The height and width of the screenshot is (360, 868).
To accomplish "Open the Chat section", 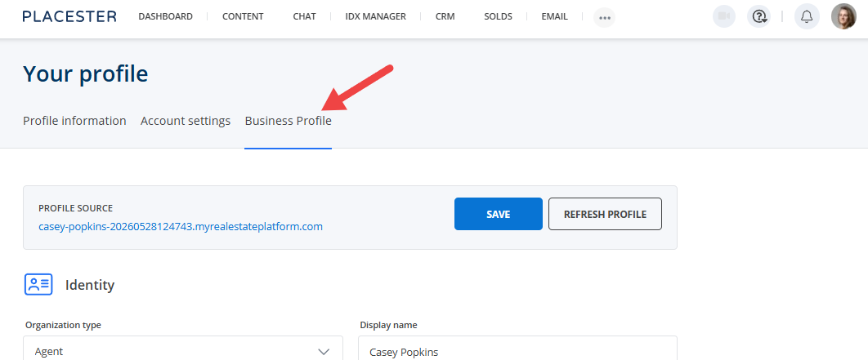I will pyautogui.click(x=305, y=16).
